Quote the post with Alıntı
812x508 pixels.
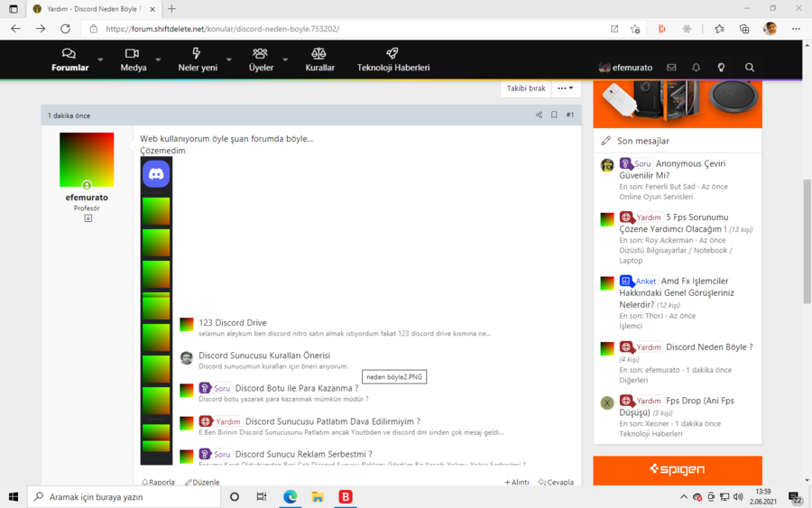[517, 482]
